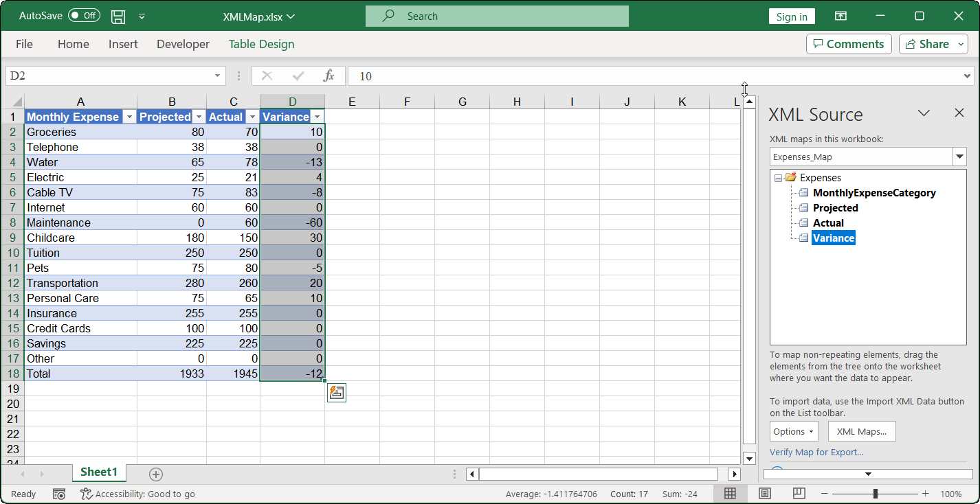Open the Table Design tab
980x504 pixels.
pyautogui.click(x=261, y=44)
